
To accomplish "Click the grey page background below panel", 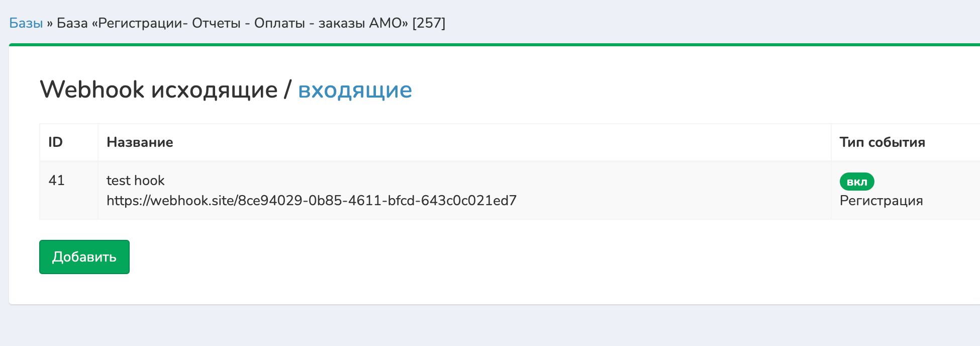I will pos(493,327).
